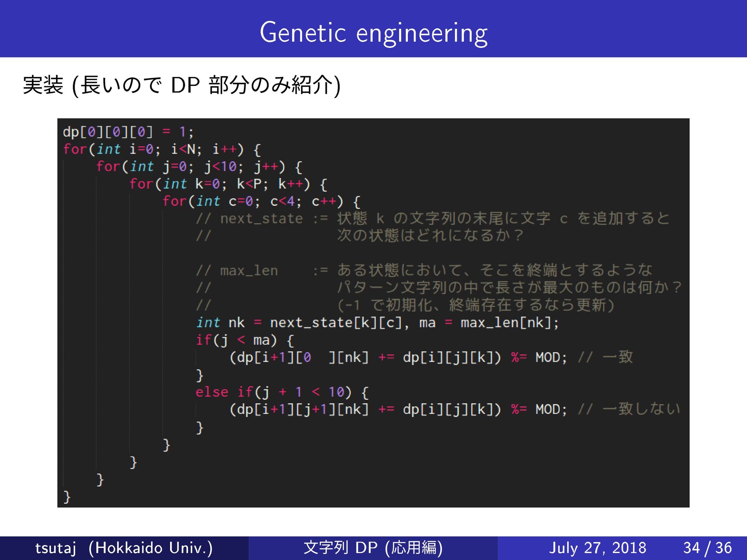Click the outer for loop over i<N

coord(161,149)
